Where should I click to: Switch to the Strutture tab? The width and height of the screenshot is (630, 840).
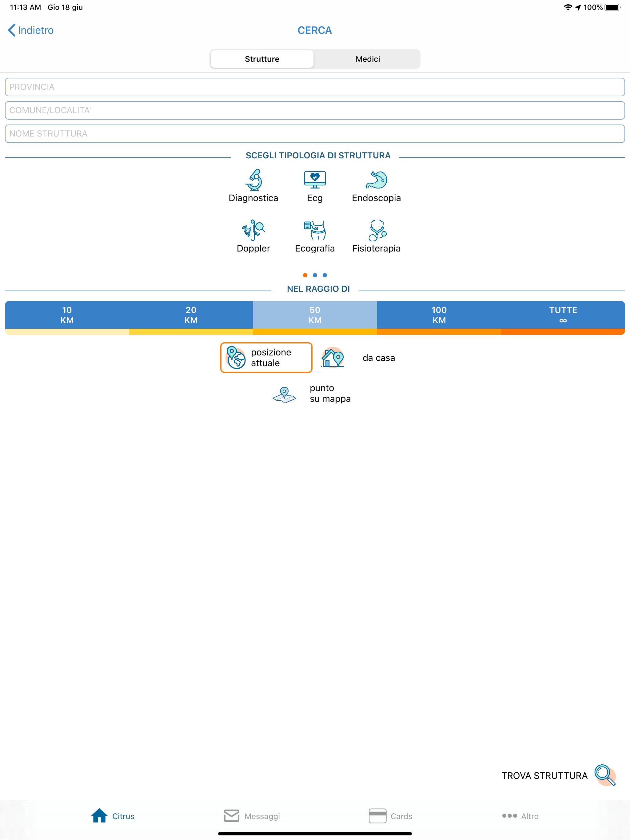tap(262, 59)
